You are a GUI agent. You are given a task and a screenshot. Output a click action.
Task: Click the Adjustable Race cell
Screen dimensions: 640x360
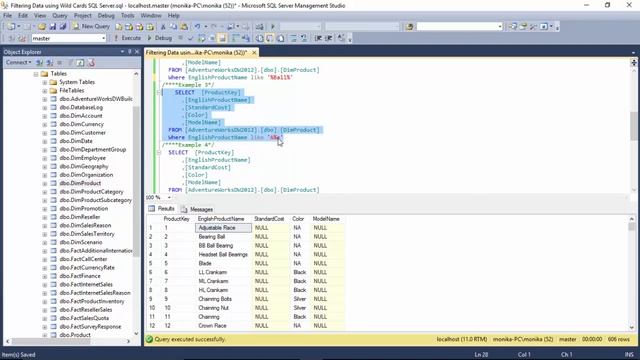(224, 228)
